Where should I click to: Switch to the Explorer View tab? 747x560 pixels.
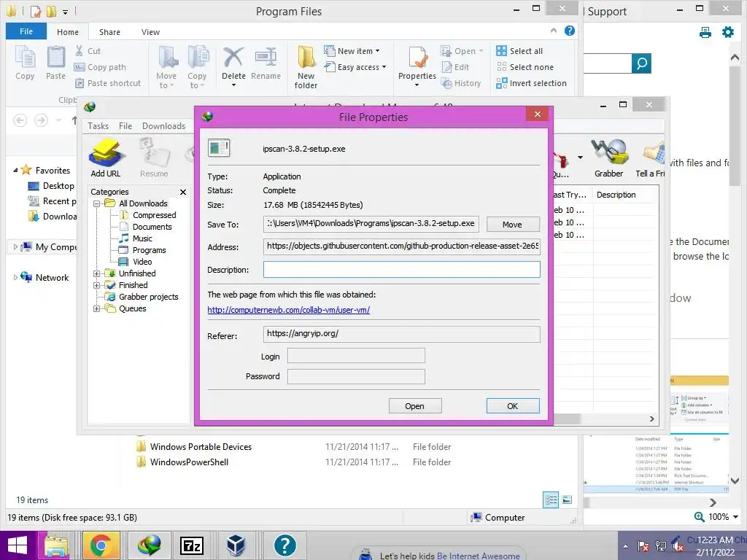tap(150, 32)
